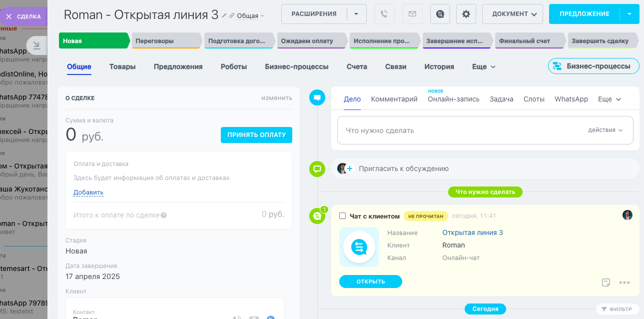Open the Бизнес-процессы outlined button
This screenshot has height=319, width=644.
tap(594, 66)
